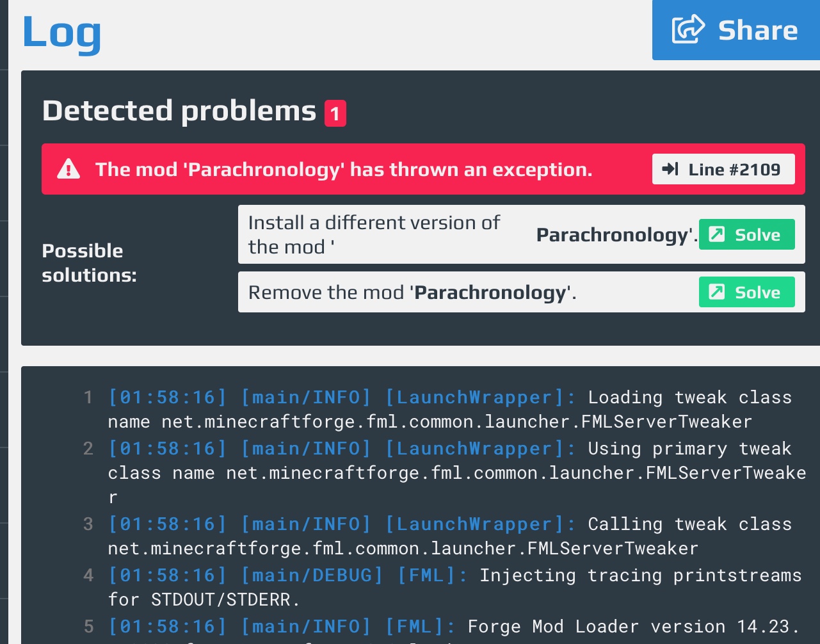This screenshot has width=820, height=644.
Task: Click the red problem count badge 1
Action: click(335, 114)
